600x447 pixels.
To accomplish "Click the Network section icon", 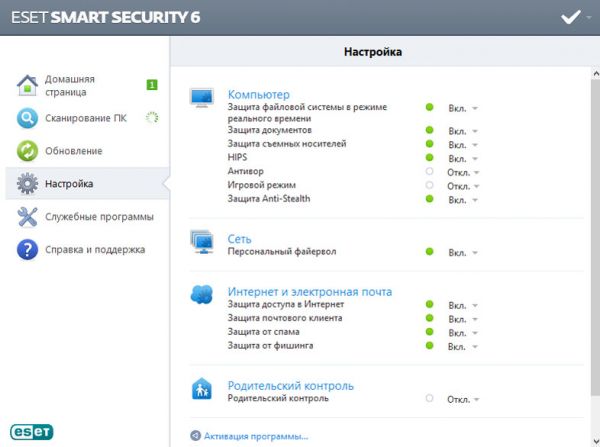I will click(x=202, y=243).
